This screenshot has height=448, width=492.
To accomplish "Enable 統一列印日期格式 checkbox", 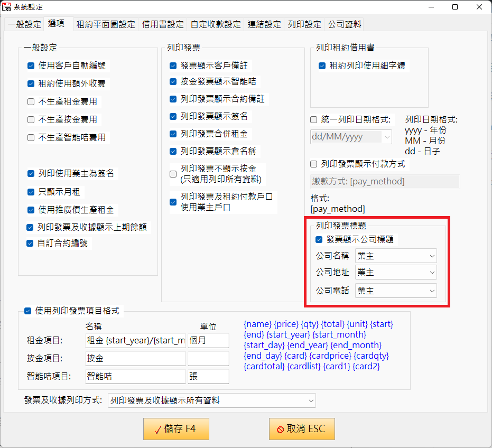I will pos(314,120).
